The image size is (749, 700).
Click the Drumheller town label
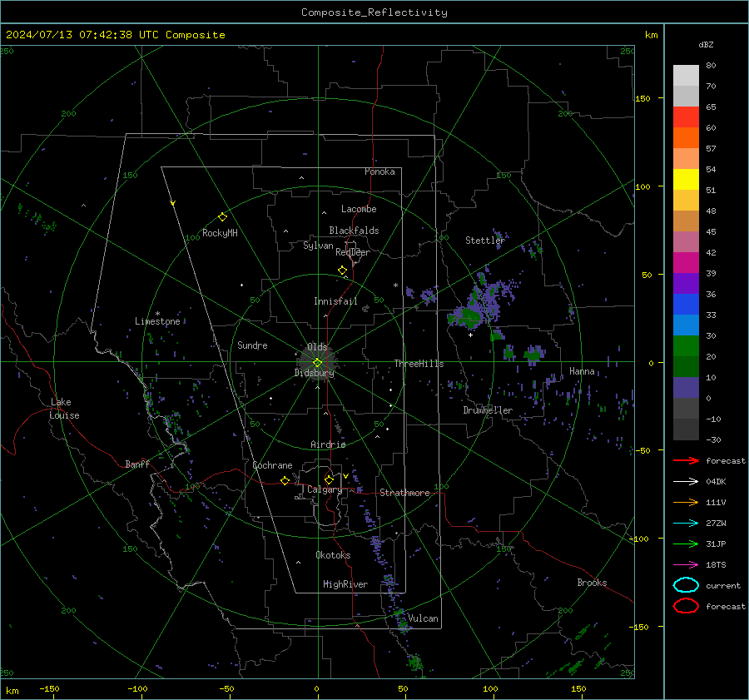tap(488, 410)
